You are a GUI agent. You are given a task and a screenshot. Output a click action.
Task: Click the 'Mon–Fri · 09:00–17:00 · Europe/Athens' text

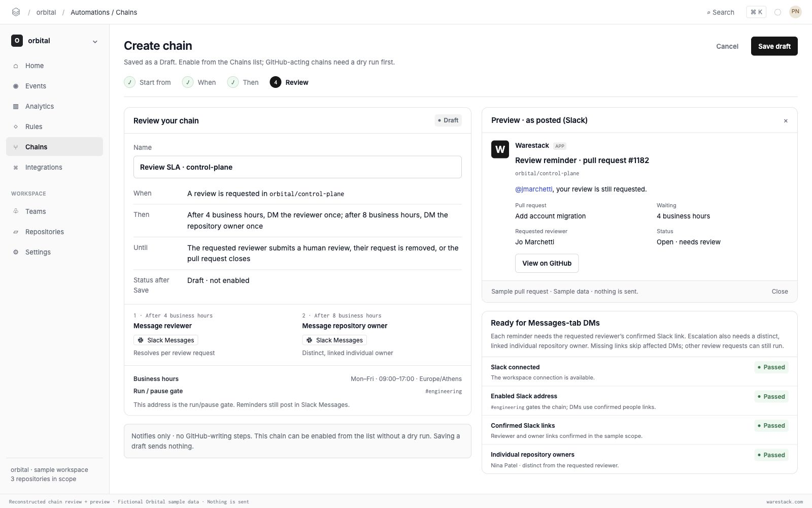point(406,379)
